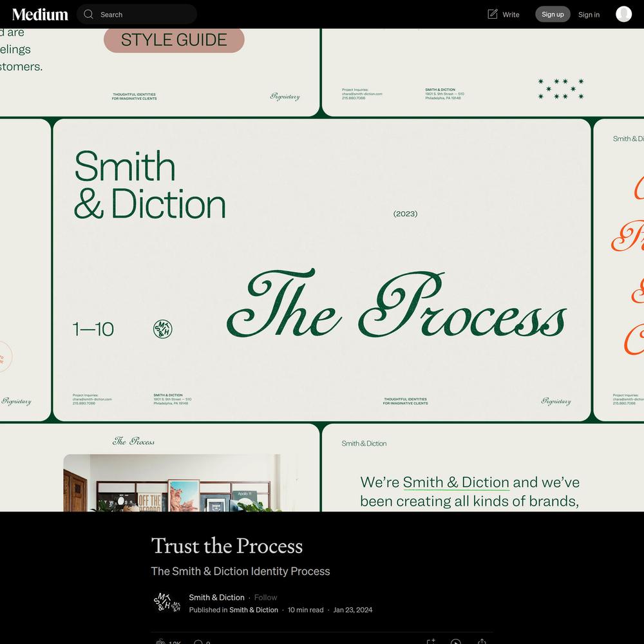This screenshot has height=644, width=644.
Task: Click the search magnifier icon
Action: 88,14
